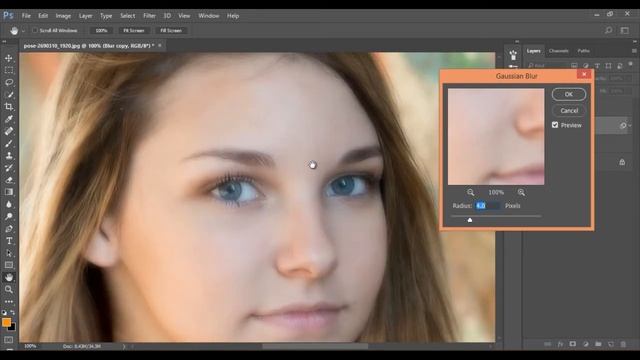Screen dimensions: 640x360
Task: Zoom in on Gaussian Blur preview
Action: (521, 192)
